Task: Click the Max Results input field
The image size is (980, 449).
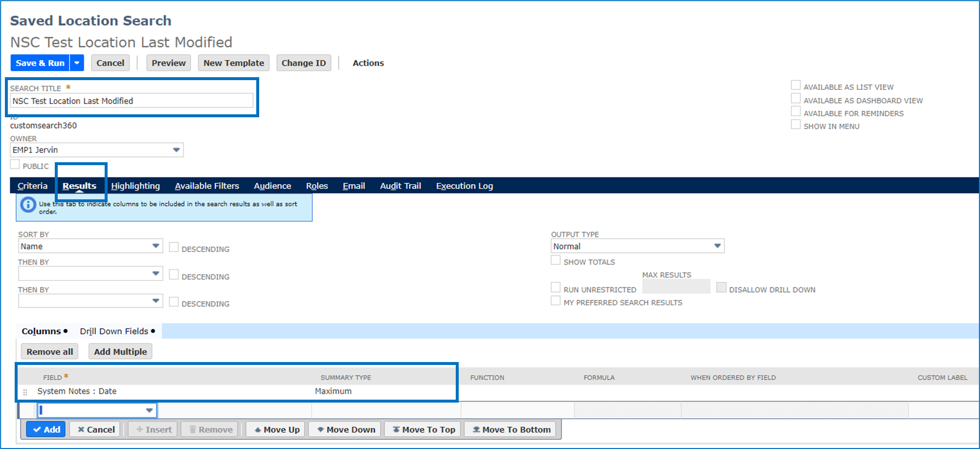Action: (676, 287)
